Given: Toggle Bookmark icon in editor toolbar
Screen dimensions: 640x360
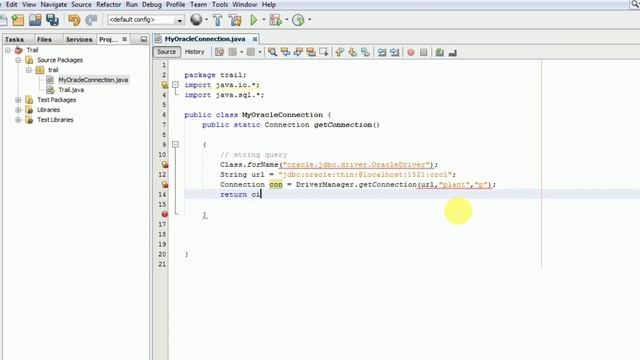Looking at the screenshot, I should coord(365,52).
